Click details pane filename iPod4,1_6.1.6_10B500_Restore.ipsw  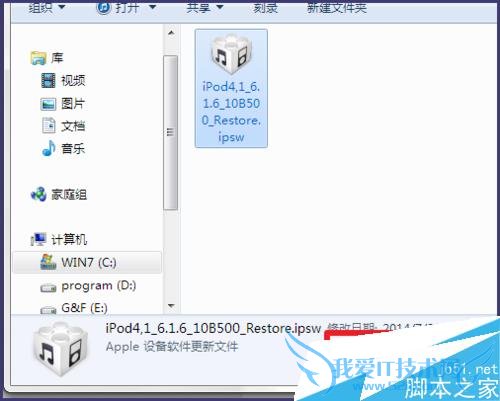[213, 328]
